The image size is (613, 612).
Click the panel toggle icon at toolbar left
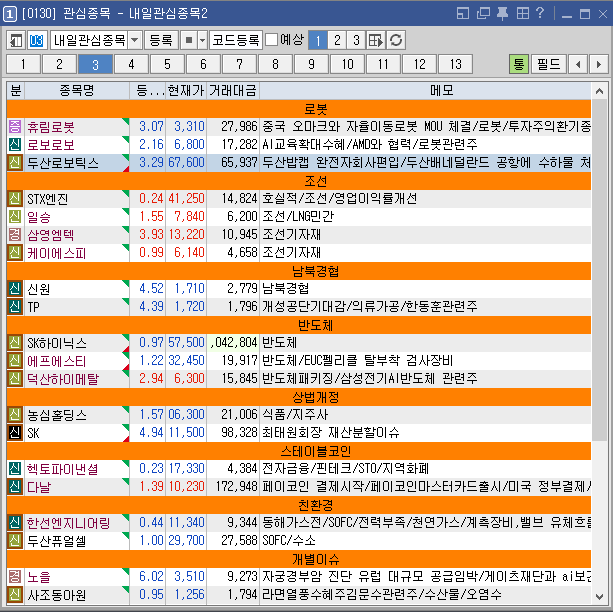[x=16, y=40]
